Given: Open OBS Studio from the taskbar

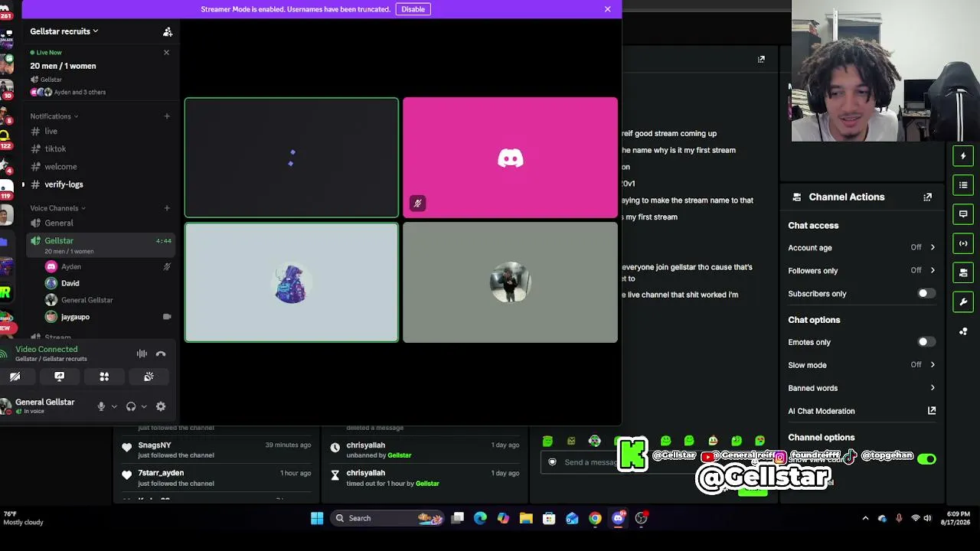Looking at the screenshot, I should click(x=642, y=518).
